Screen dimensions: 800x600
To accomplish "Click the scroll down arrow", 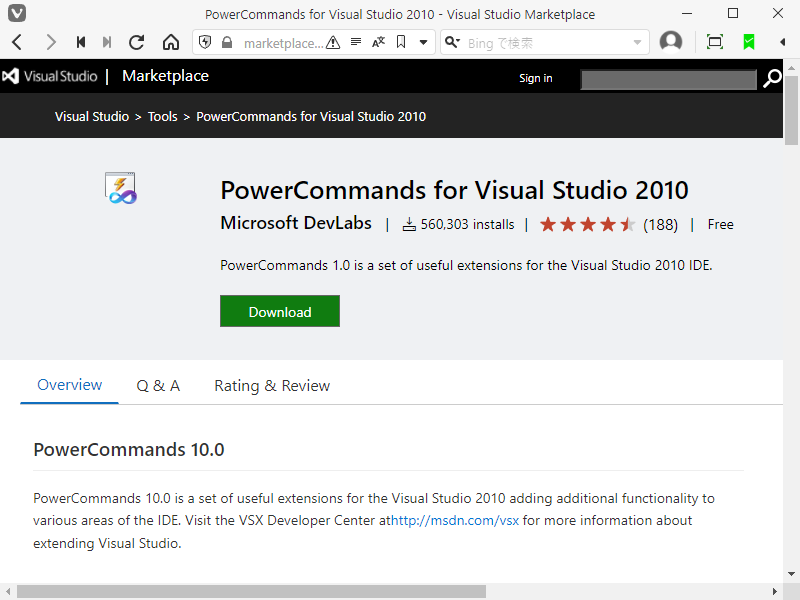I will click(x=791, y=573).
